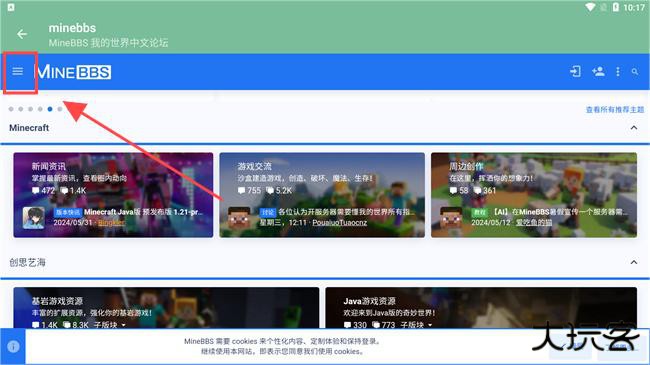Click the PouaiuoTuaocnz author link
The image size is (650, 365).
click(340, 223)
